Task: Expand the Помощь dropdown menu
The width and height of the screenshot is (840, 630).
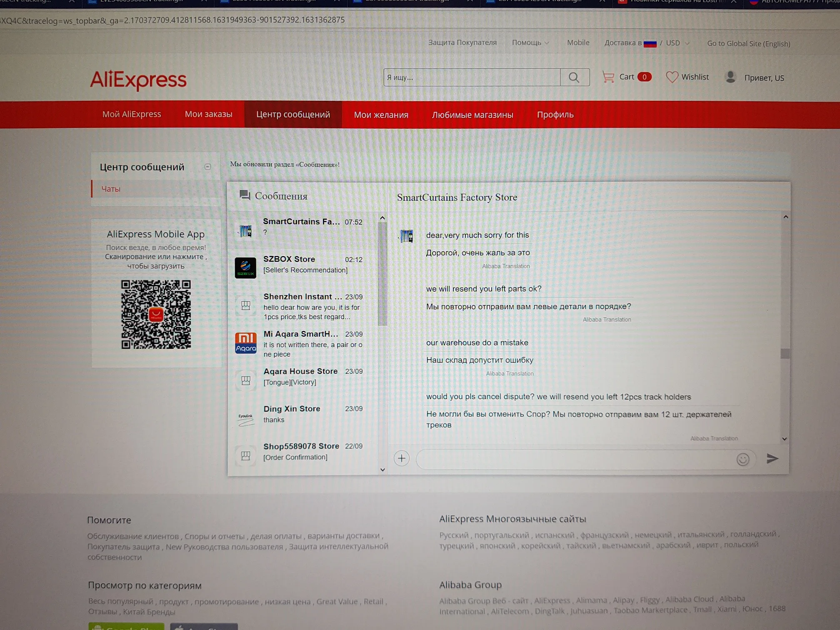Action: coord(530,42)
